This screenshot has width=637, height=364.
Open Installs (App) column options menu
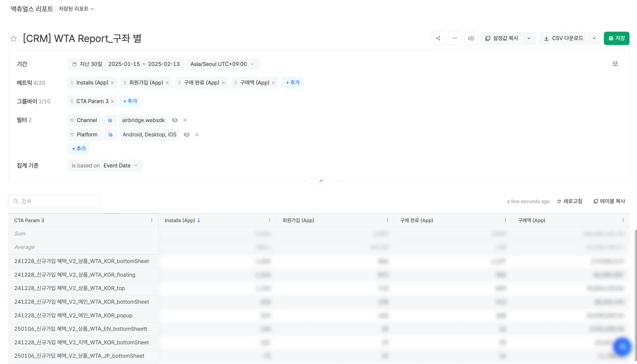coord(270,220)
